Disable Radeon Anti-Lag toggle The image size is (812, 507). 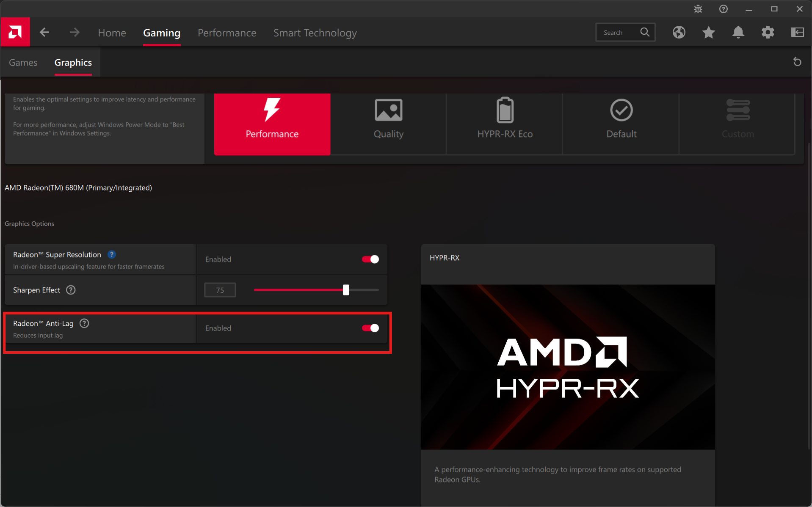(x=370, y=328)
